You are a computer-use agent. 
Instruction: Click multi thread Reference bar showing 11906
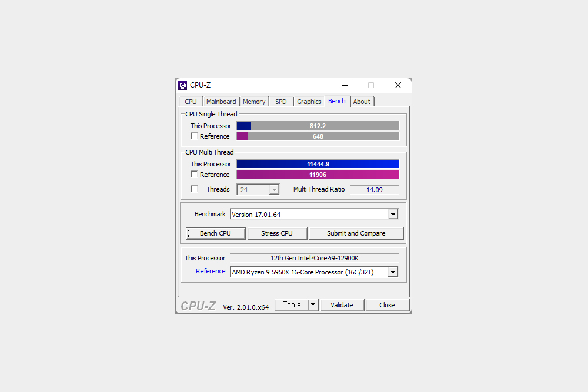[318, 175]
